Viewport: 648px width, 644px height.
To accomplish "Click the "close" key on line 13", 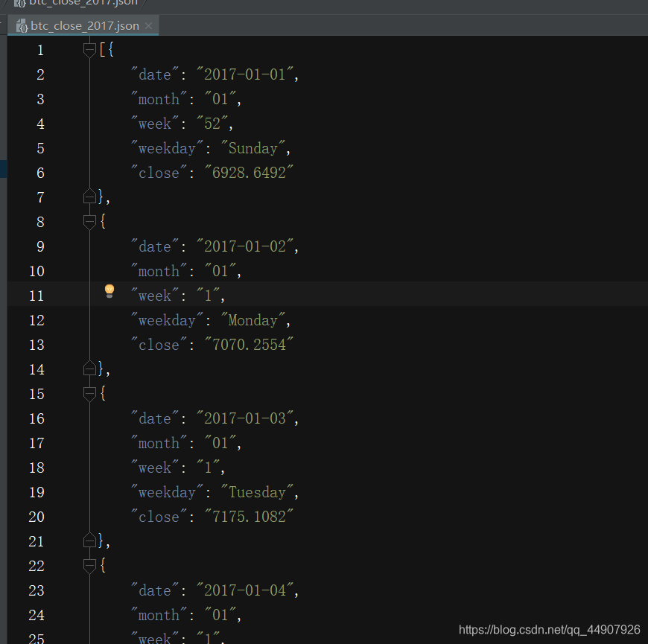I will (159, 345).
